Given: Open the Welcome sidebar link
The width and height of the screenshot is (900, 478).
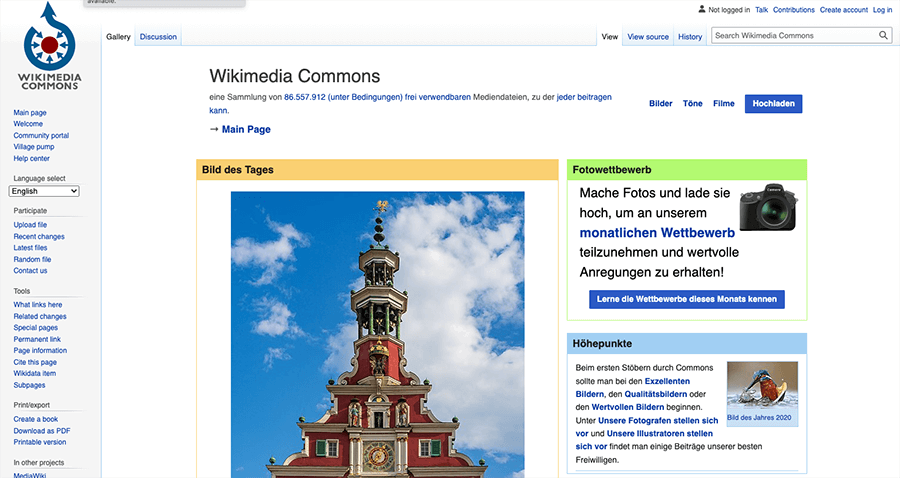Looking at the screenshot, I should [28, 124].
